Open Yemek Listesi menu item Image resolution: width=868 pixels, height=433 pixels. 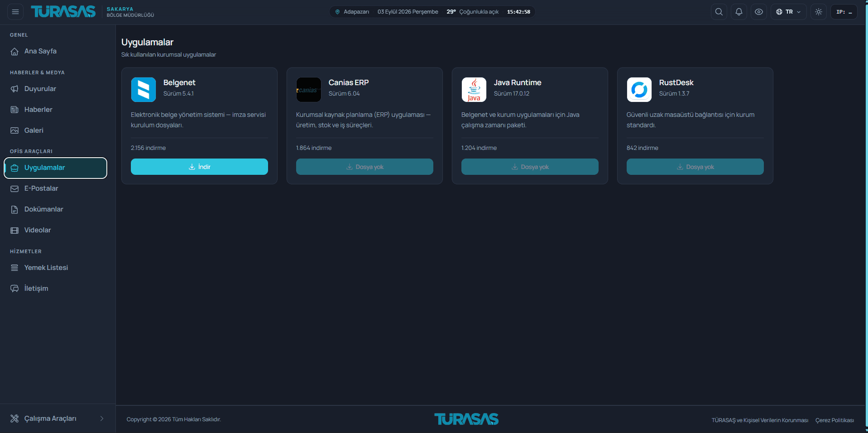(x=56, y=268)
